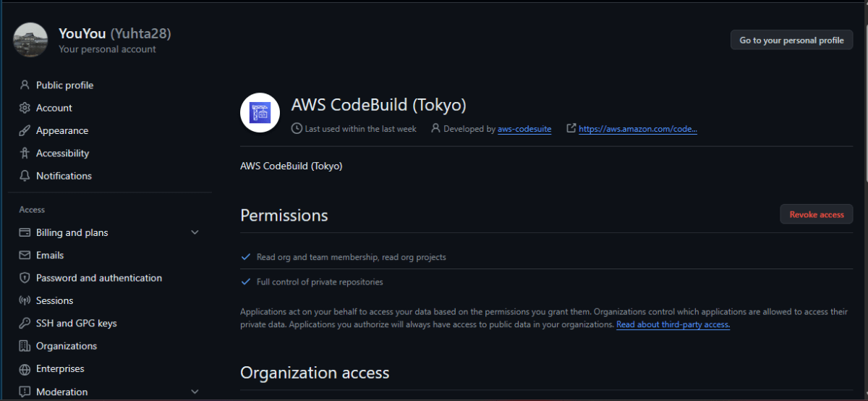868x401 pixels.
Task: Click the Emails envelope icon
Action: pyautogui.click(x=25, y=256)
